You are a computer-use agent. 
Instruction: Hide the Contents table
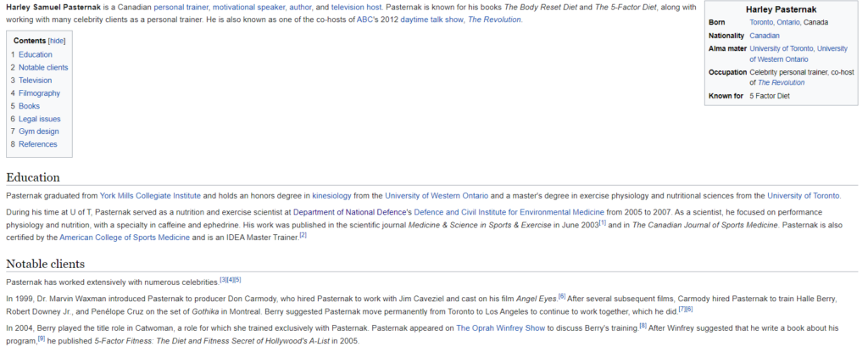pyautogui.click(x=56, y=41)
